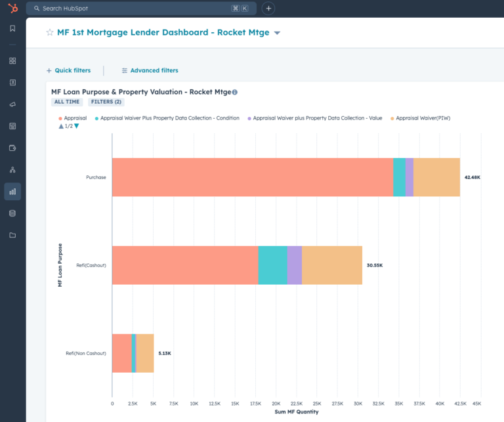Click the create new plus button
This screenshot has height=422, width=504.
pos(268,9)
